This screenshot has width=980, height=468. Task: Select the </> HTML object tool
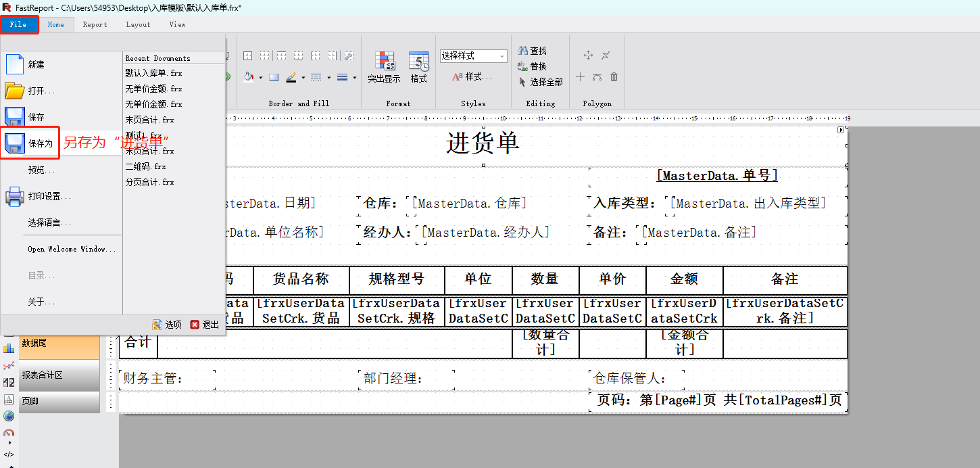coord(9,454)
